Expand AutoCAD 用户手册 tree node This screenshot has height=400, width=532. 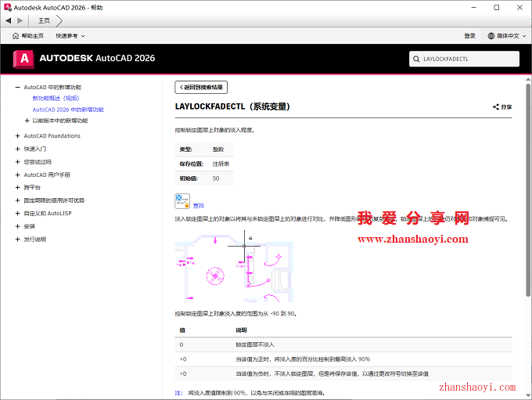click(18, 175)
